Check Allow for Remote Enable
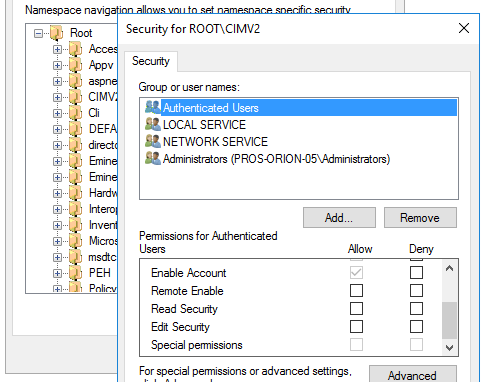484x382 pixels. [x=356, y=291]
